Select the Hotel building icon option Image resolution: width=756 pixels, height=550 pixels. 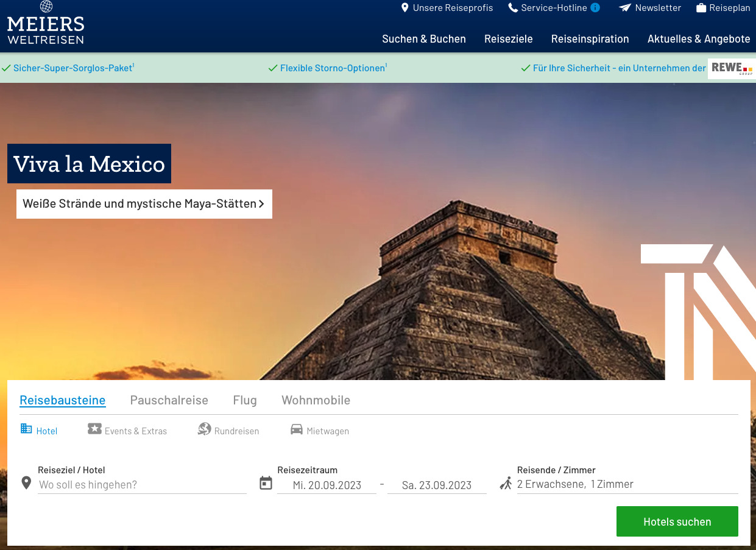point(26,429)
